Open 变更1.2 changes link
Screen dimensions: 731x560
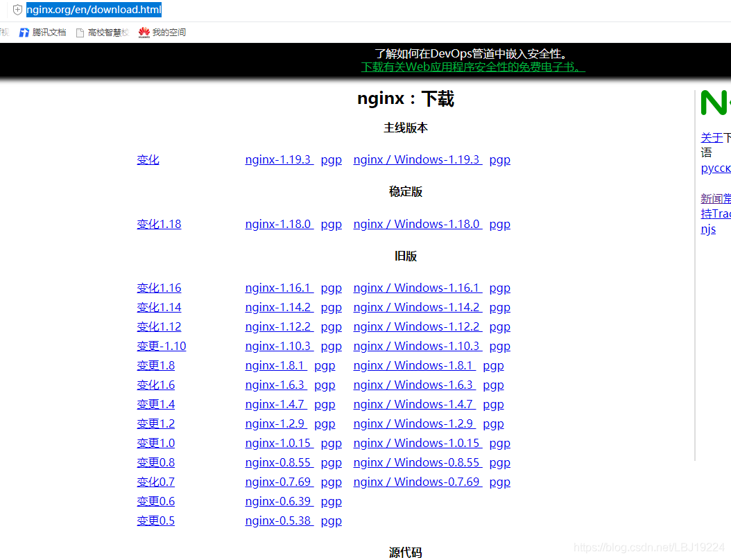pyautogui.click(x=156, y=424)
